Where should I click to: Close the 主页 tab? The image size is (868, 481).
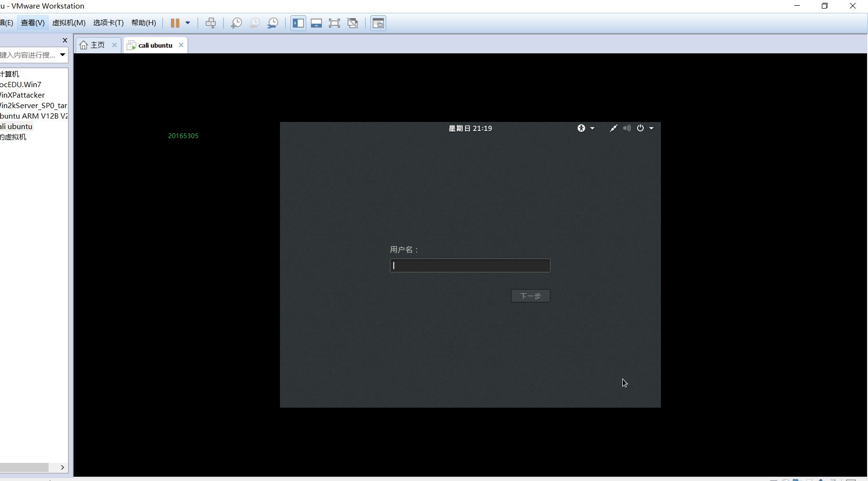tap(114, 45)
